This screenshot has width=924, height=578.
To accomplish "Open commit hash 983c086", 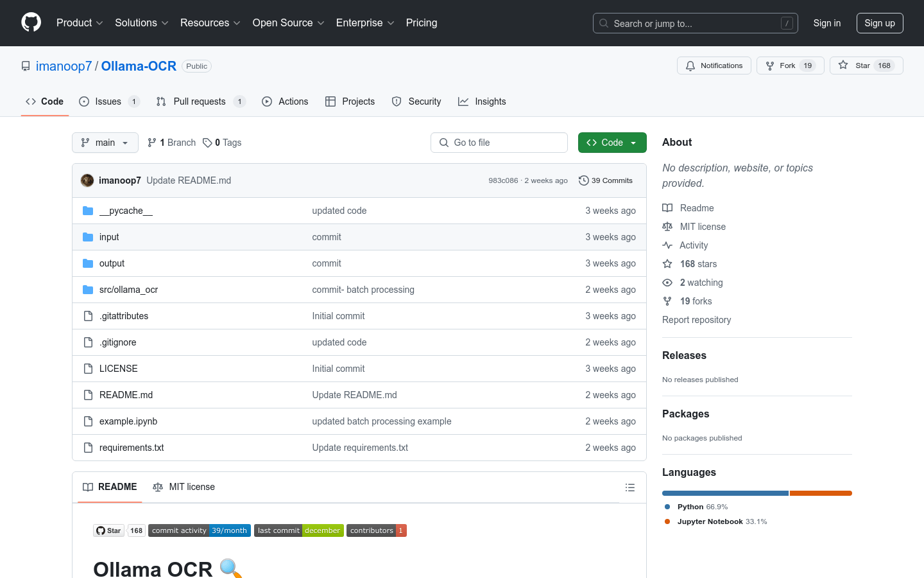I will (x=503, y=180).
